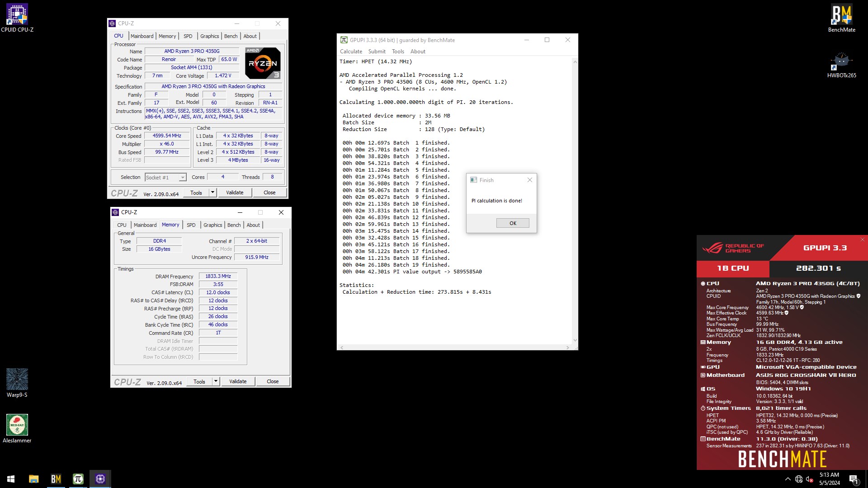This screenshot has height=488, width=868.
Task: Expand Tools dropdown arrow in upper CPU-Z
Action: coord(212,192)
